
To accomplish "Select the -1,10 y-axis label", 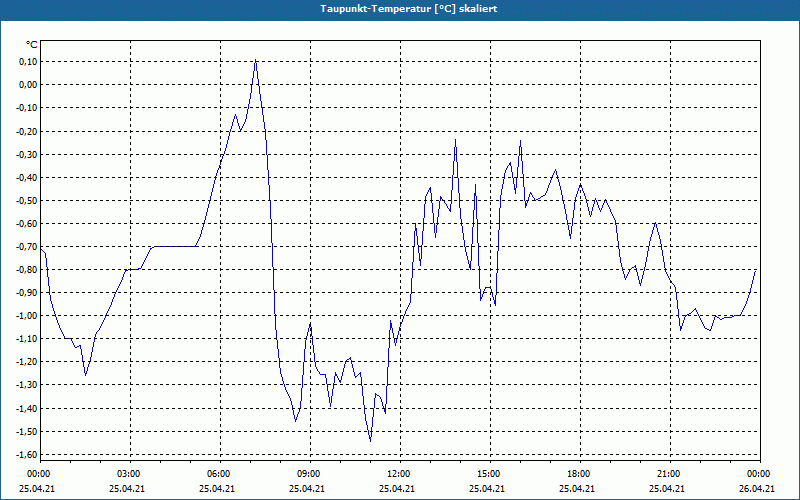I will [26, 339].
